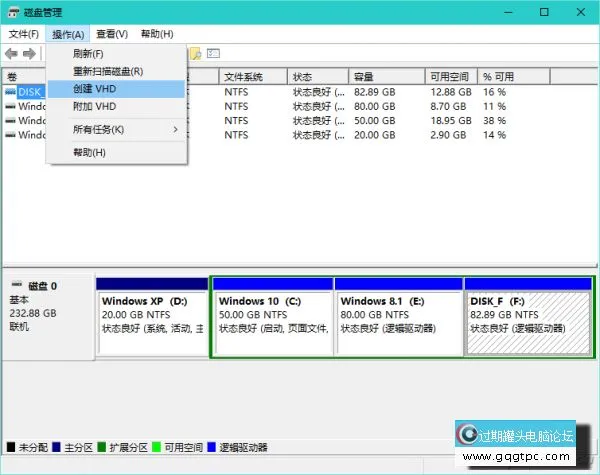Select the DISK_ volume row

click(x=31, y=92)
